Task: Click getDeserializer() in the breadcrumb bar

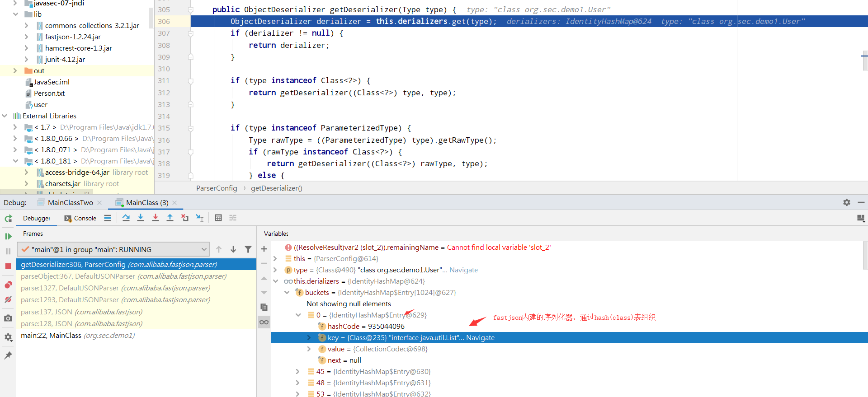Action: [x=277, y=188]
